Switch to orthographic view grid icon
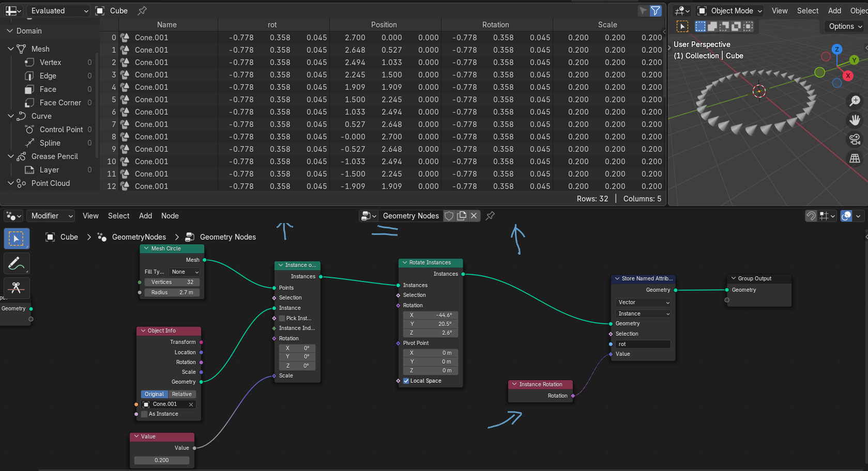868x471 pixels. click(855, 159)
